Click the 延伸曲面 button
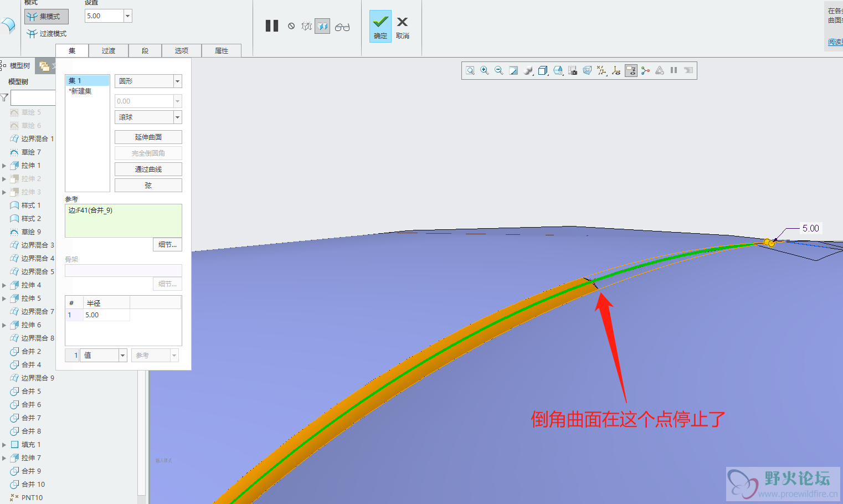Image resolution: width=843 pixels, height=504 pixels. [x=148, y=137]
